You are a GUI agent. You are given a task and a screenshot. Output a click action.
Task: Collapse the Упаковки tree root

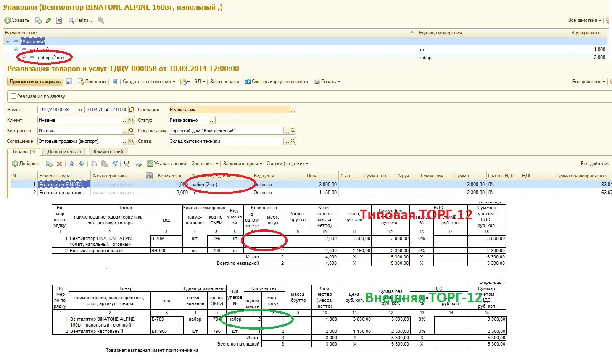(x=8, y=42)
